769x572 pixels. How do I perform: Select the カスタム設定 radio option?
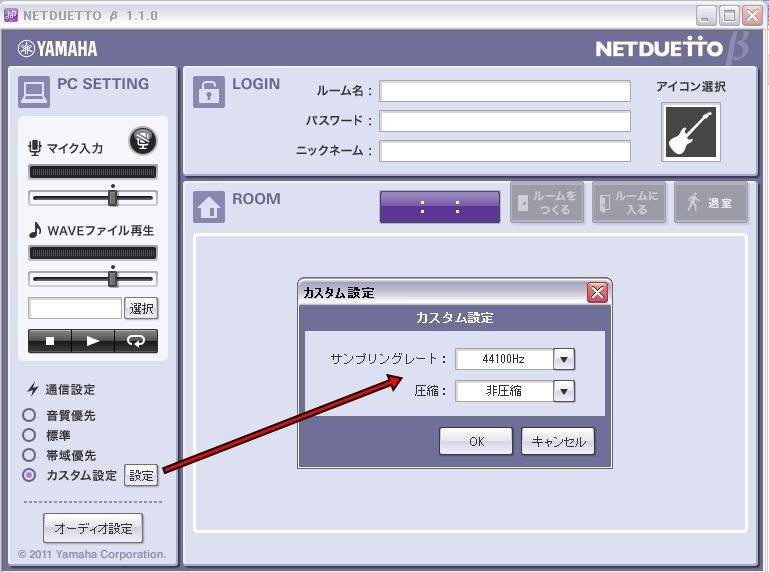pyautogui.click(x=29, y=475)
